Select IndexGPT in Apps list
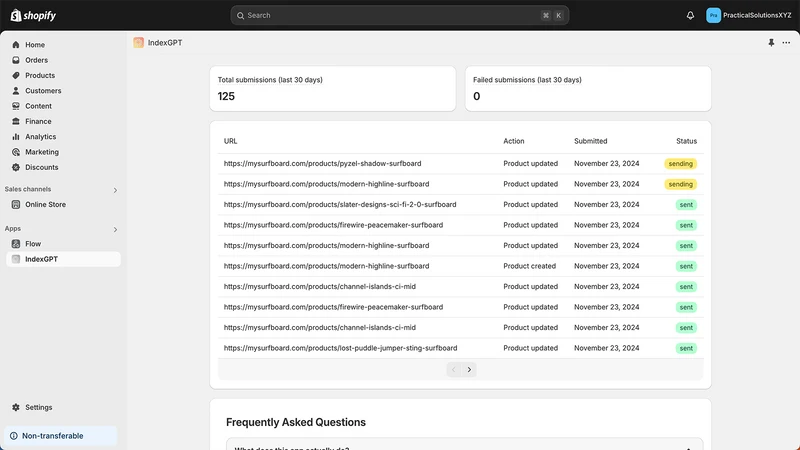The height and width of the screenshot is (450, 800). 63,259
